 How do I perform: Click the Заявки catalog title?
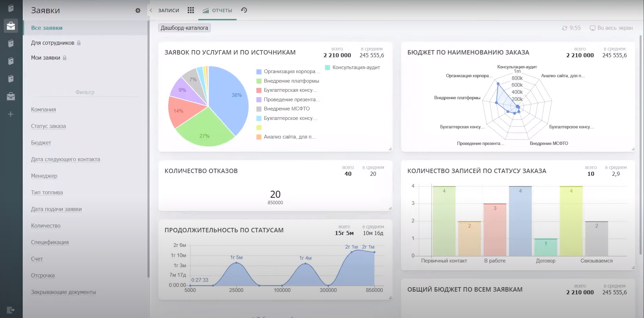[45, 10]
